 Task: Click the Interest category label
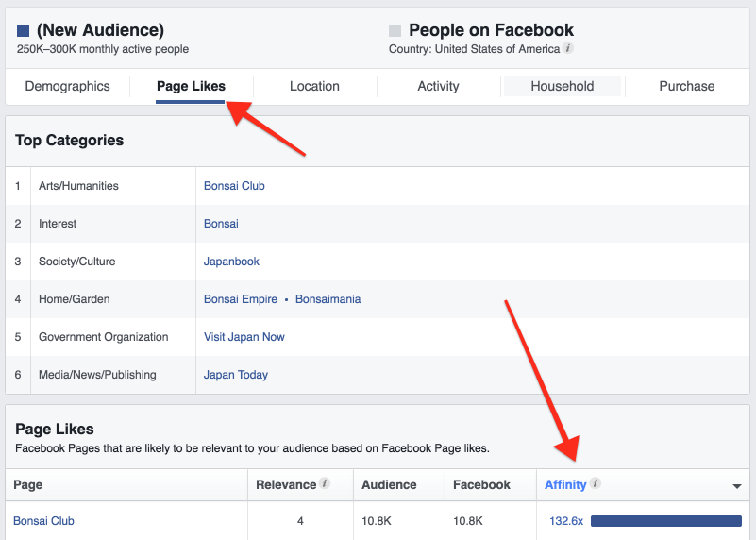pos(58,223)
